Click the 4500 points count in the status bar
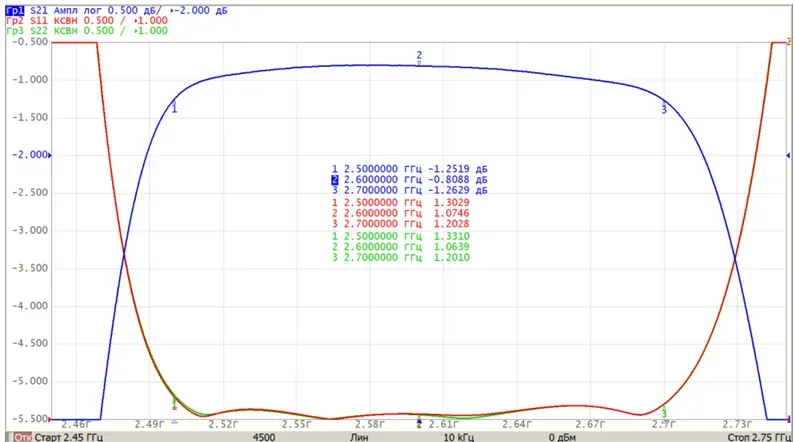795x442 pixels. point(264,437)
